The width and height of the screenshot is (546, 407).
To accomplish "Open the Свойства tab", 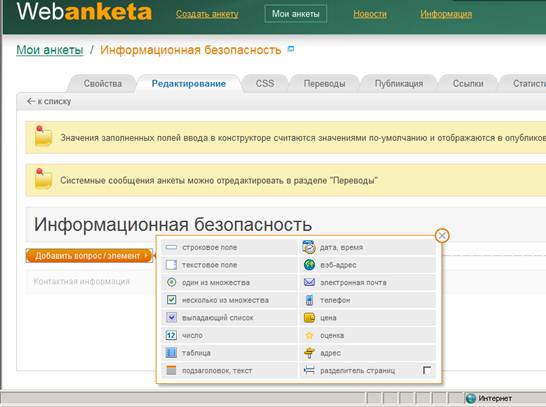I will coord(103,84).
